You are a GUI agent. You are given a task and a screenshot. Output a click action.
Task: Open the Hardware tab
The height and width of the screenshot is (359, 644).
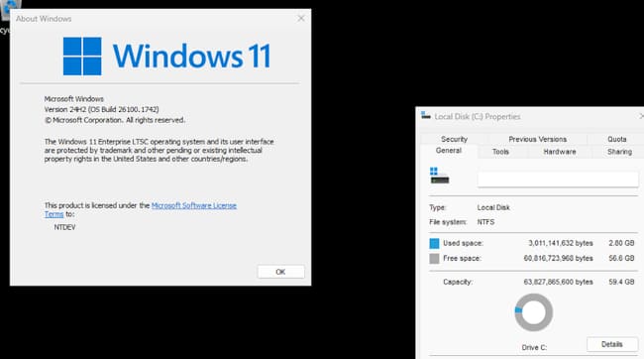click(560, 152)
